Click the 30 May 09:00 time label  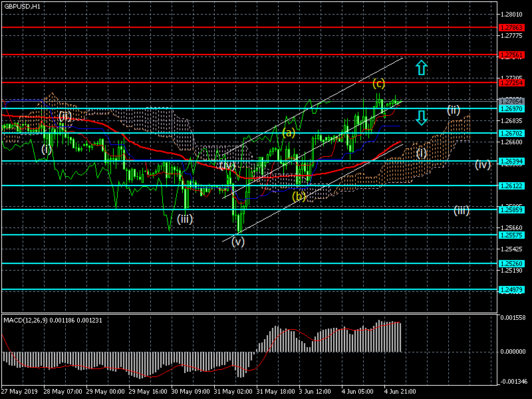[x=191, y=392]
